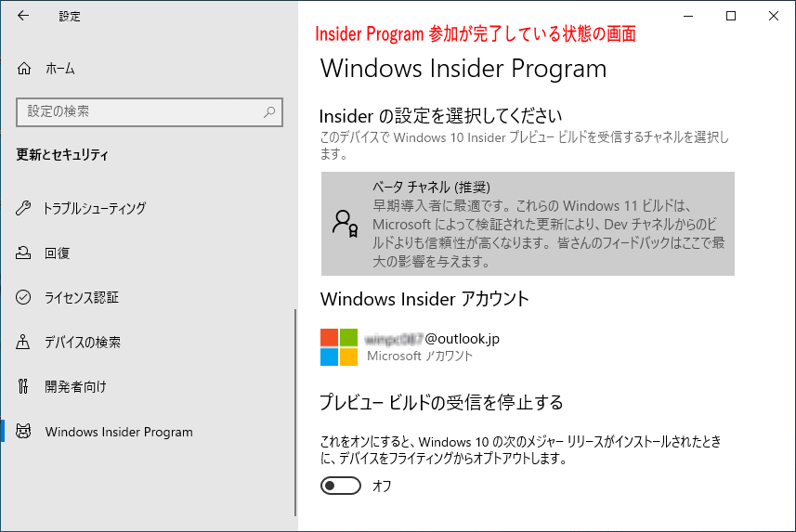Click the Microsoft logo account icon
Viewport: 796px width, 532px height.
[339, 347]
